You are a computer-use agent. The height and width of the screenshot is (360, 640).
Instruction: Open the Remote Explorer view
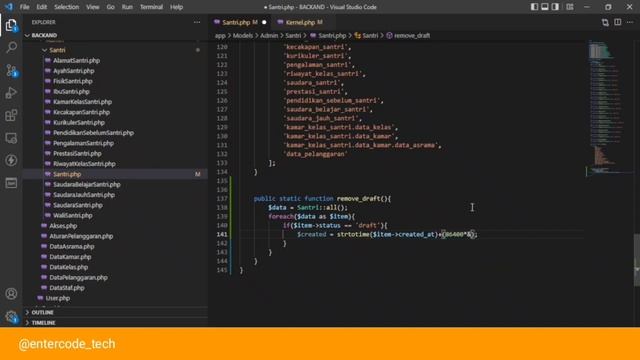11,138
